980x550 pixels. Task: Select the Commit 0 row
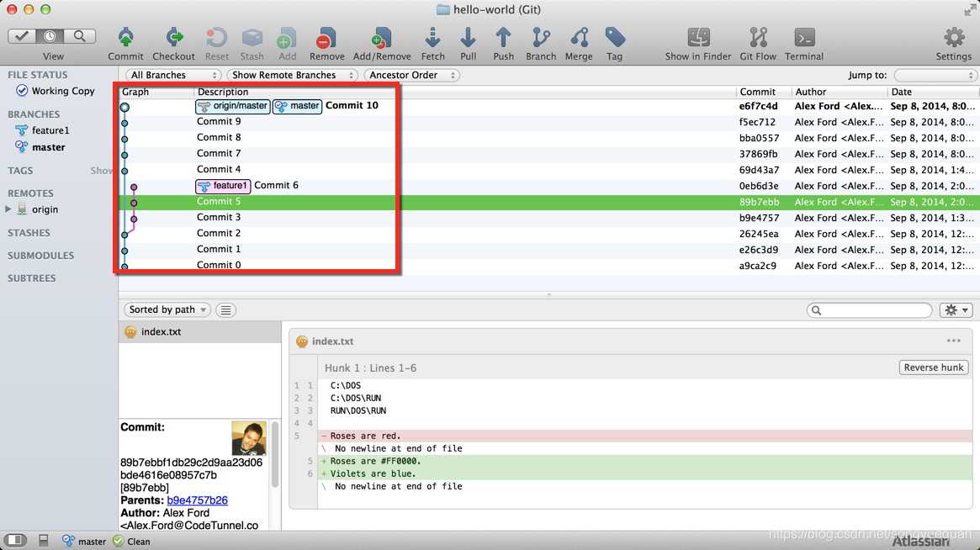[x=548, y=265]
